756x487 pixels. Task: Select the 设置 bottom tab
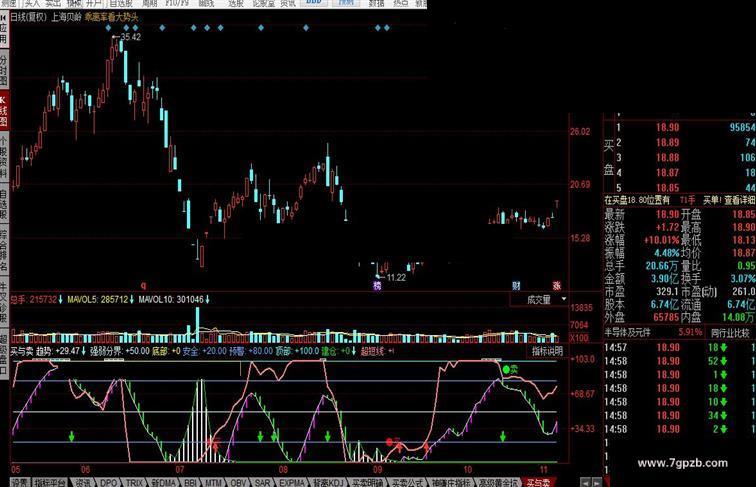(x=20, y=482)
